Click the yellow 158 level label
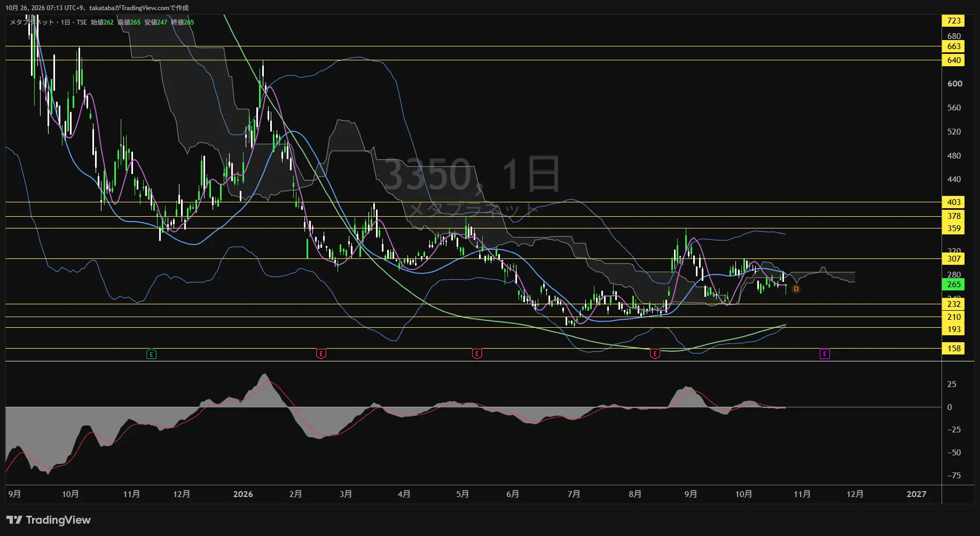The image size is (980, 536). tap(953, 349)
